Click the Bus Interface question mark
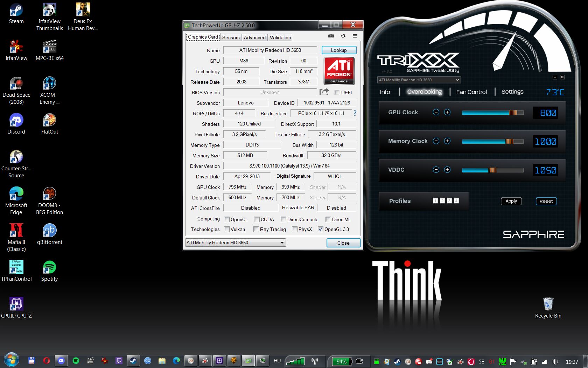The image size is (588, 368). click(355, 113)
